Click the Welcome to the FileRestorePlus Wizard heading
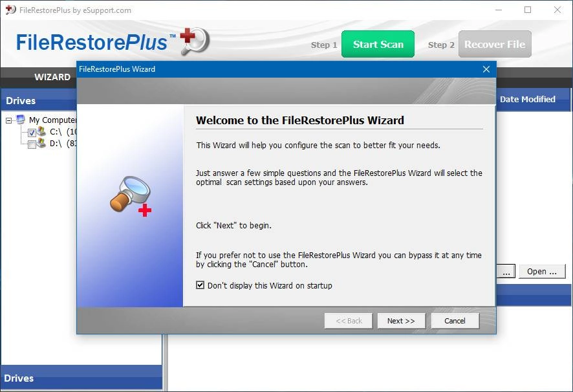Image resolution: width=573 pixels, height=392 pixels. pyautogui.click(x=300, y=120)
